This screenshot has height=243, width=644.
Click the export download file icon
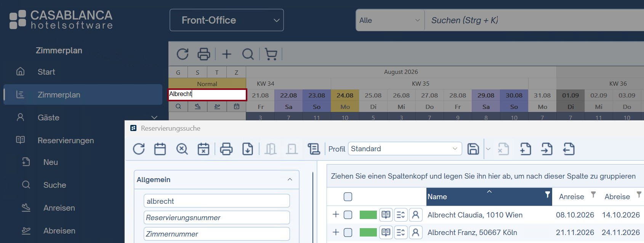(248, 149)
